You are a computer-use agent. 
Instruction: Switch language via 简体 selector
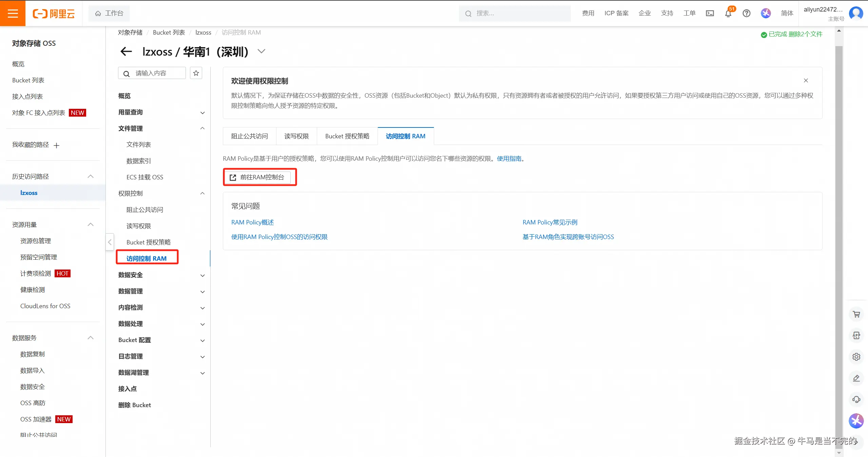click(787, 13)
